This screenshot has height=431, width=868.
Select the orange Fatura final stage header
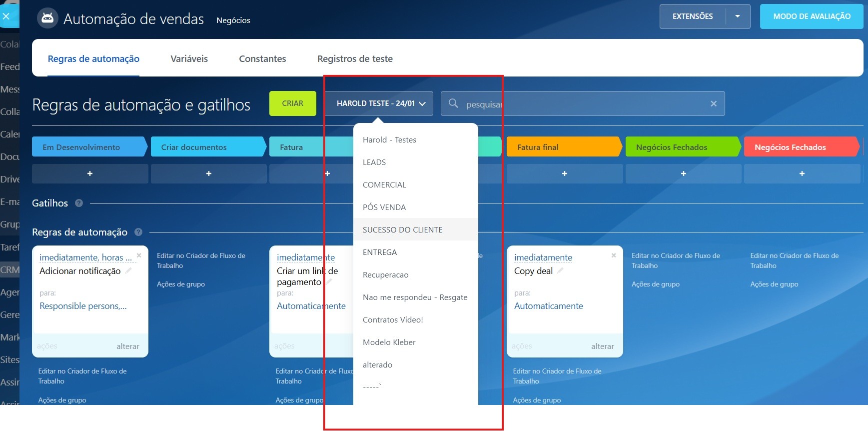pyautogui.click(x=563, y=147)
